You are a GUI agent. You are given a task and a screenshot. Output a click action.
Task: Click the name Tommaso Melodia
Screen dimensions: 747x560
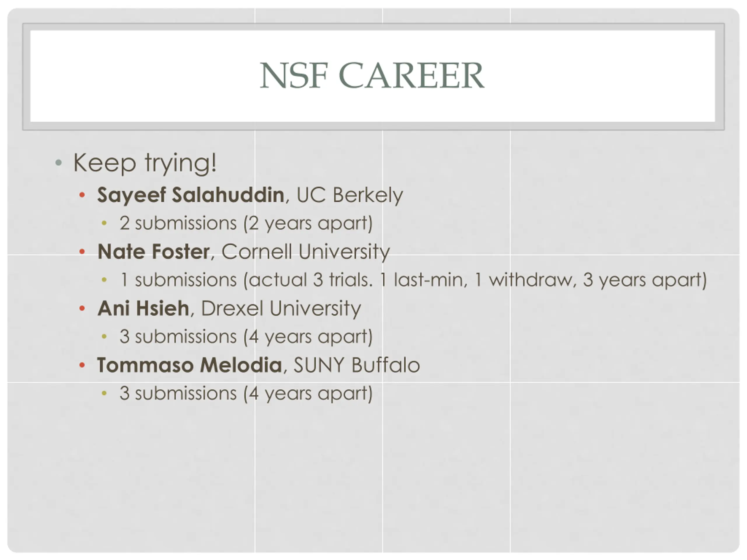coord(189,365)
